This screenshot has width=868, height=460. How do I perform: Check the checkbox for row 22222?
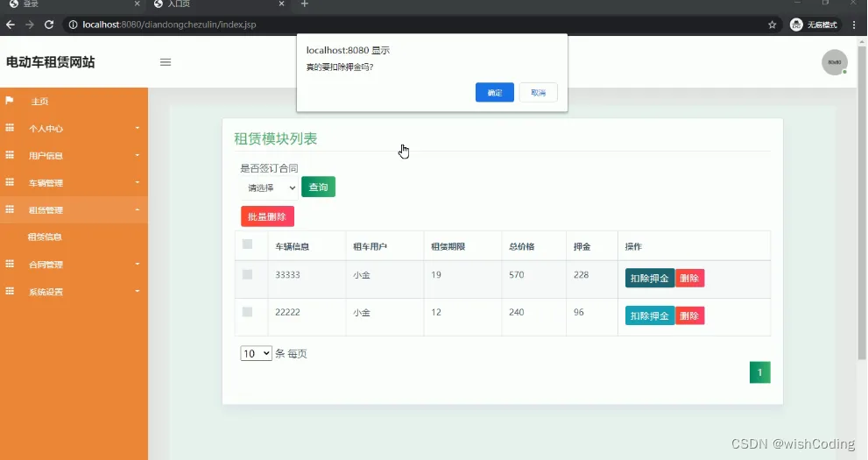point(248,312)
